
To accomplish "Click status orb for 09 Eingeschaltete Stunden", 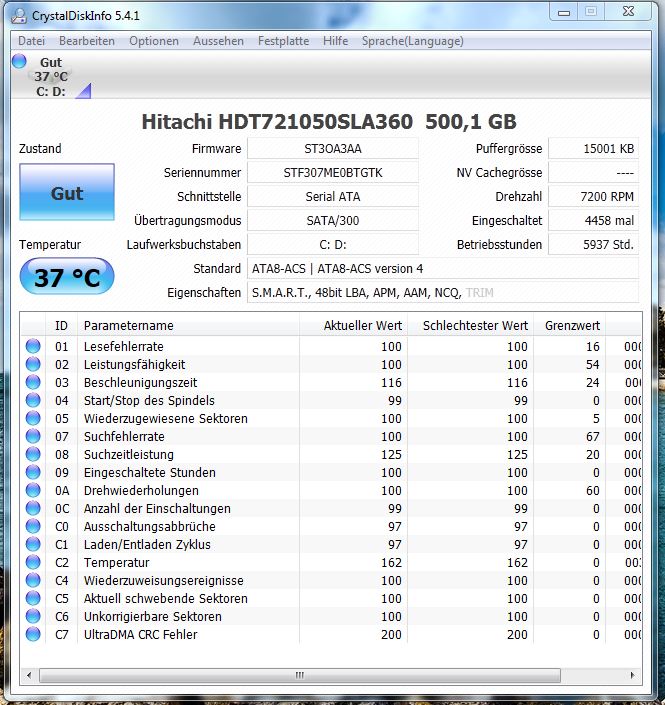I will click(33, 472).
